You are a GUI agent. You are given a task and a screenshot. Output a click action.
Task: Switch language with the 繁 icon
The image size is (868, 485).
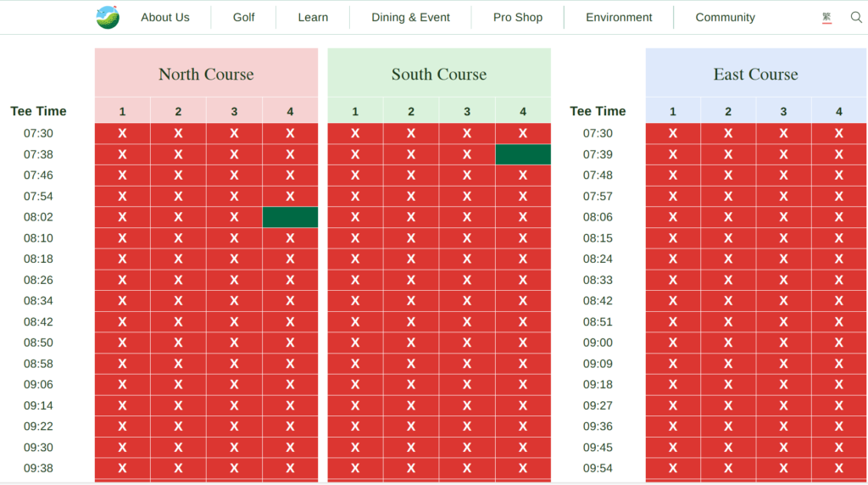826,17
